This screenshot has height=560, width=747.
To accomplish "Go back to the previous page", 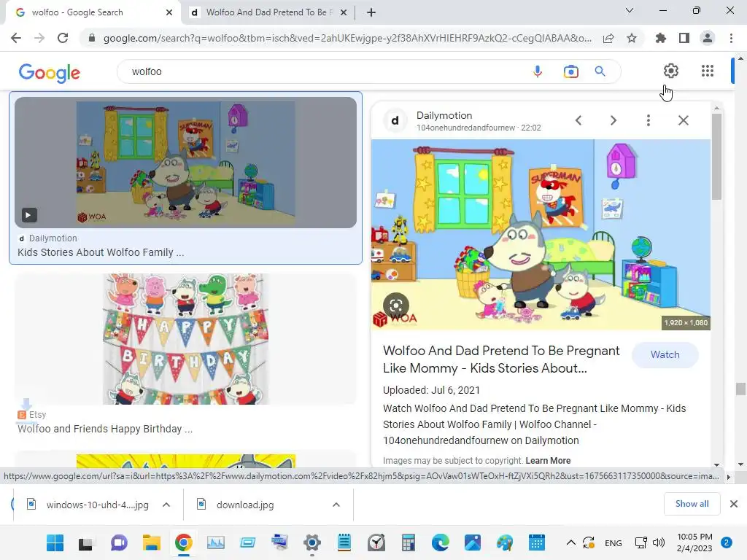I will [x=16, y=38].
